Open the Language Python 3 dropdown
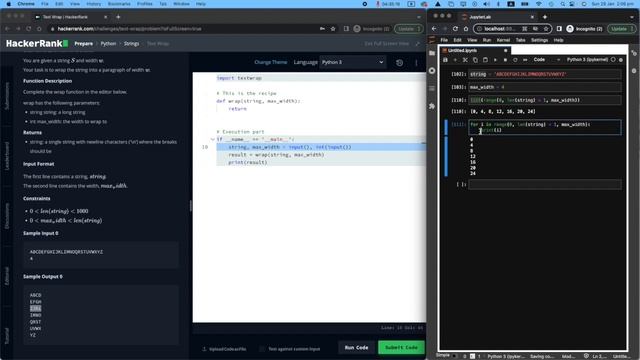 point(352,62)
